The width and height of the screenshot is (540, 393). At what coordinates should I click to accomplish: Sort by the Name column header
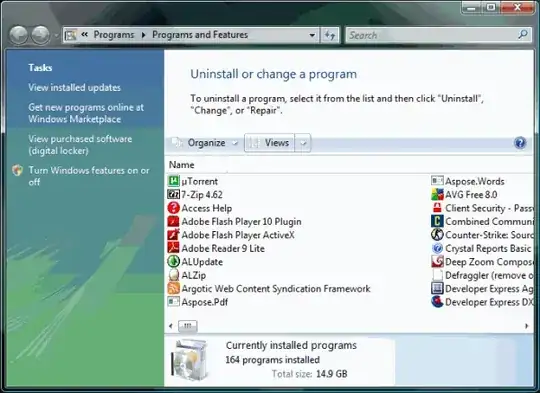pos(181,165)
